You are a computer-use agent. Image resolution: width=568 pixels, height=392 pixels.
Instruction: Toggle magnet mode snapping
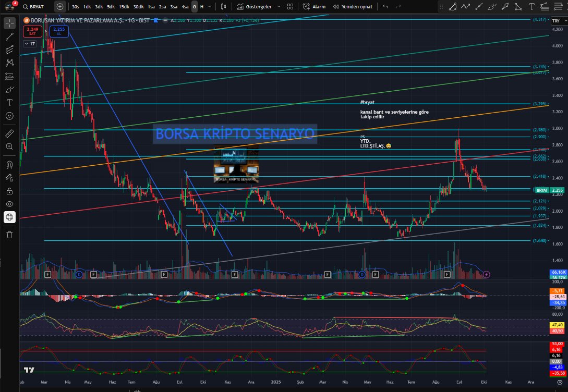9,165
